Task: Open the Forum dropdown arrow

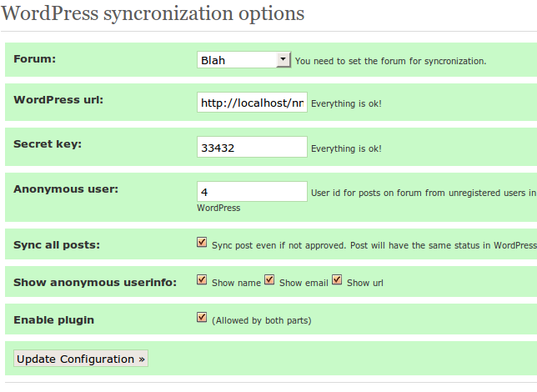Action: pyautogui.click(x=283, y=59)
